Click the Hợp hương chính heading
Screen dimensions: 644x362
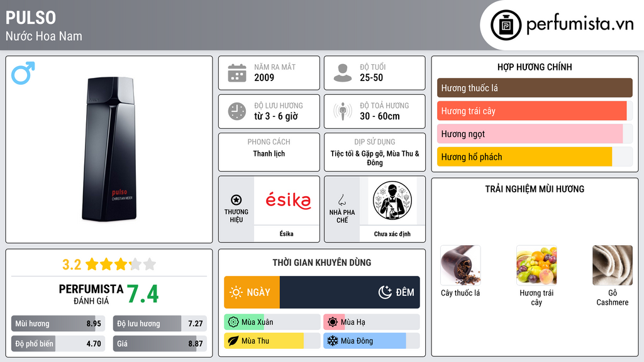pos(535,67)
